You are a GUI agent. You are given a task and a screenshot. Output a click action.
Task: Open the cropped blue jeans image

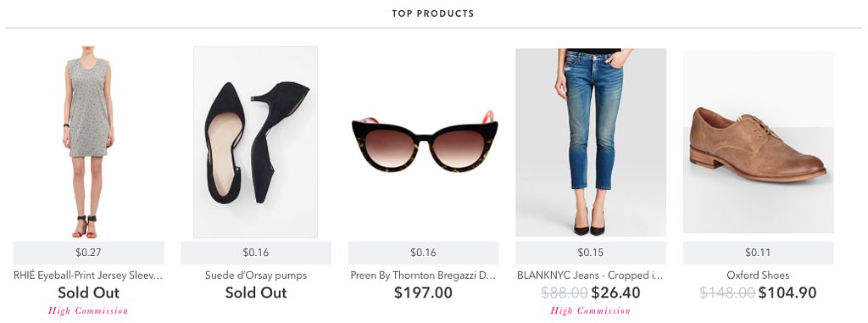pos(591,142)
